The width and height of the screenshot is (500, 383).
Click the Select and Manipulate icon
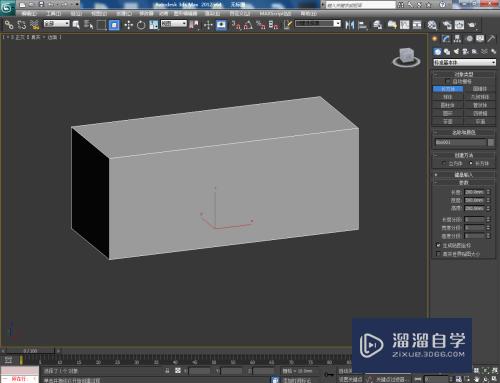pyautogui.click(x=208, y=25)
